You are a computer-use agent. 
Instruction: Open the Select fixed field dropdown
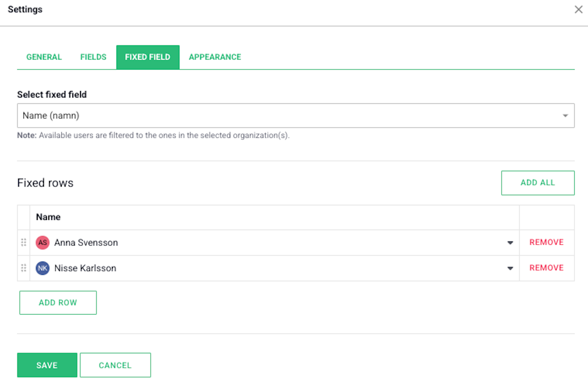[x=296, y=115]
